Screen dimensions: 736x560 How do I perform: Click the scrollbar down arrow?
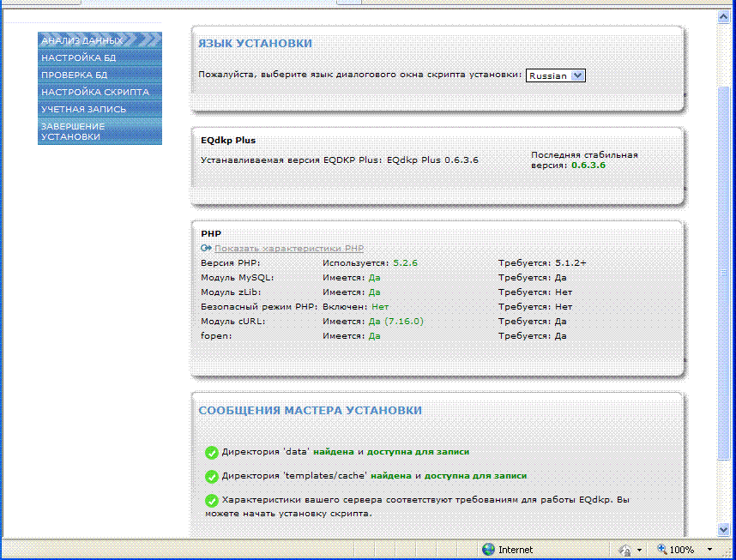[x=723, y=529]
